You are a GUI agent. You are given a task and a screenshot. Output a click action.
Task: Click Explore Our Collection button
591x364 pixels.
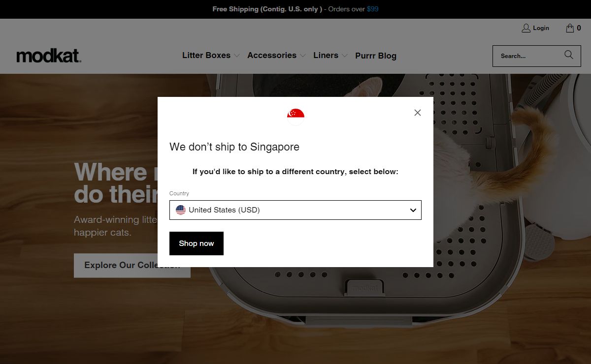(132, 266)
